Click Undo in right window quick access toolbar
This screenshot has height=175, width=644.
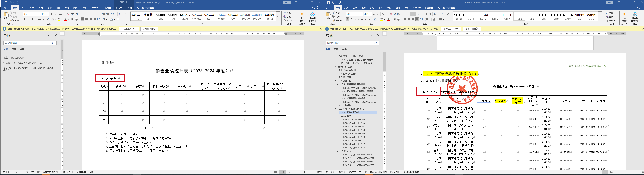(333, 3)
